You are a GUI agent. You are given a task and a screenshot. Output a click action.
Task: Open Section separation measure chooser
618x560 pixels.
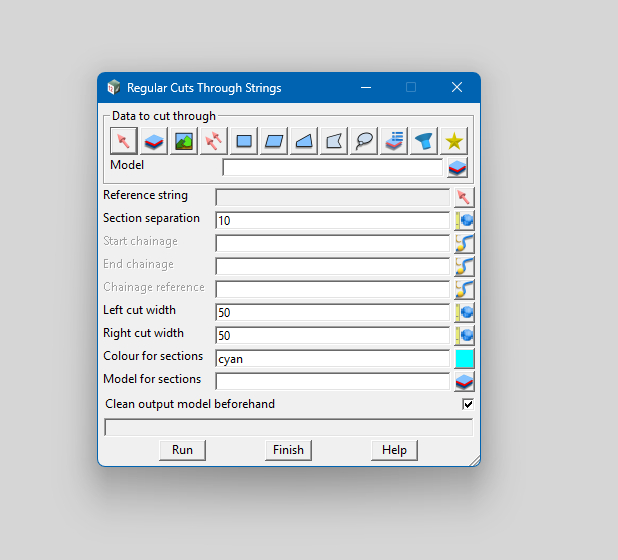pyautogui.click(x=464, y=220)
